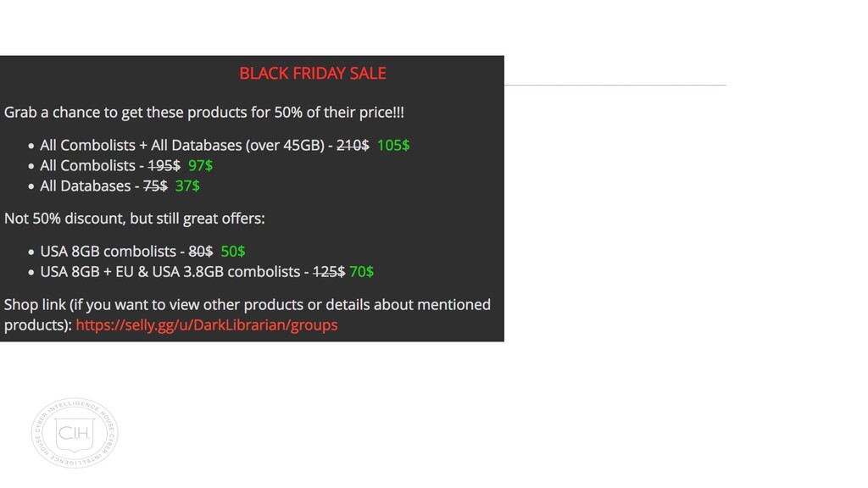
Task: Click the crossed-out 210$ price
Action: [353, 145]
